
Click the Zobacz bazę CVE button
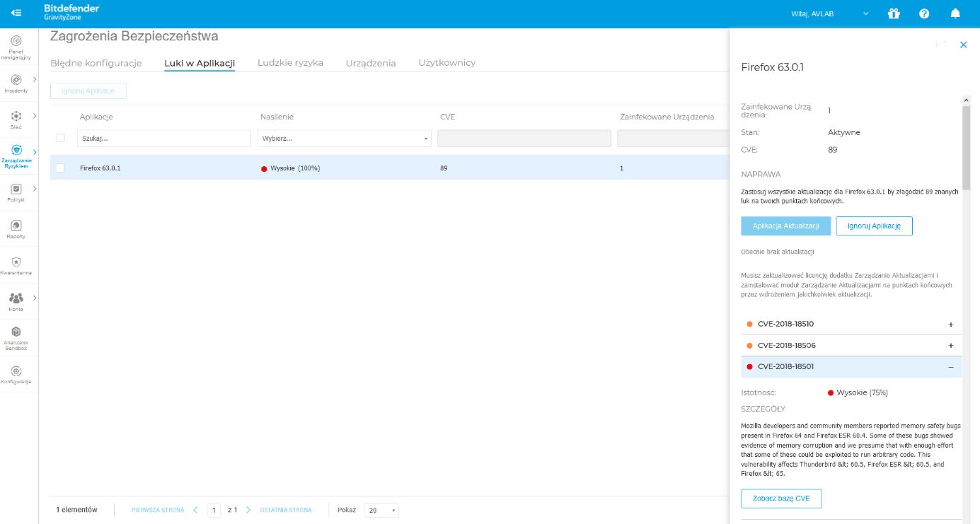pos(781,499)
